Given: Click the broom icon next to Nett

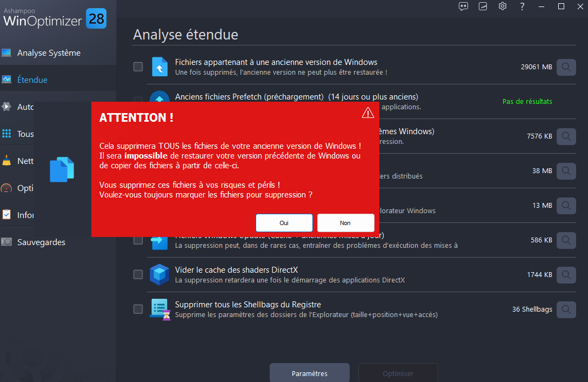Looking at the screenshot, I should click(x=6, y=161).
